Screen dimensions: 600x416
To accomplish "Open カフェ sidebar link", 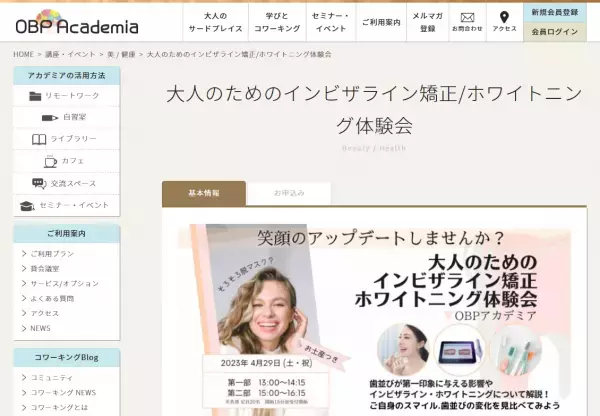I will click(x=73, y=161).
